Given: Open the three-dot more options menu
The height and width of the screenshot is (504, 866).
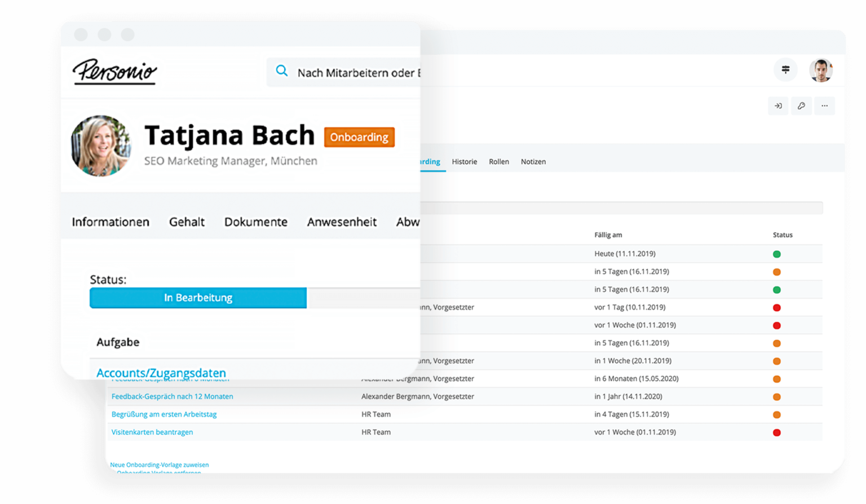Looking at the screenshot, I should (x=824, y=106).
